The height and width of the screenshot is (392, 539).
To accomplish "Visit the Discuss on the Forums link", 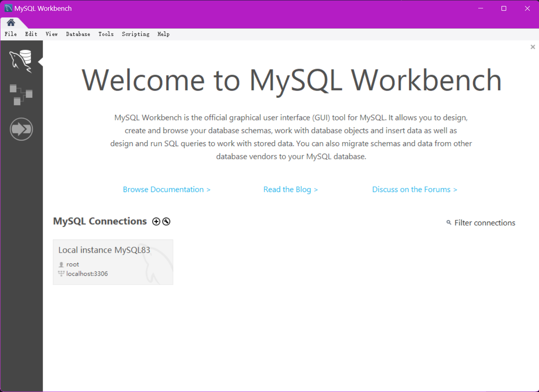I will coord(414,190).
